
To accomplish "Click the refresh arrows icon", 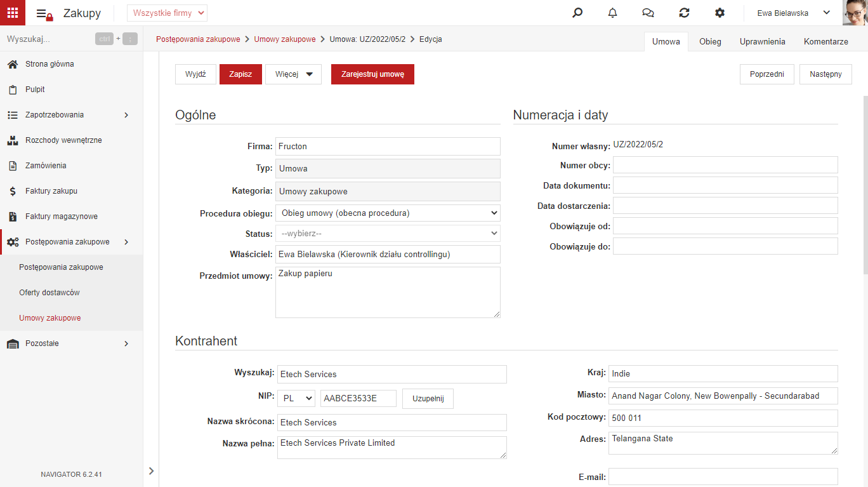I will coord(684,13).
